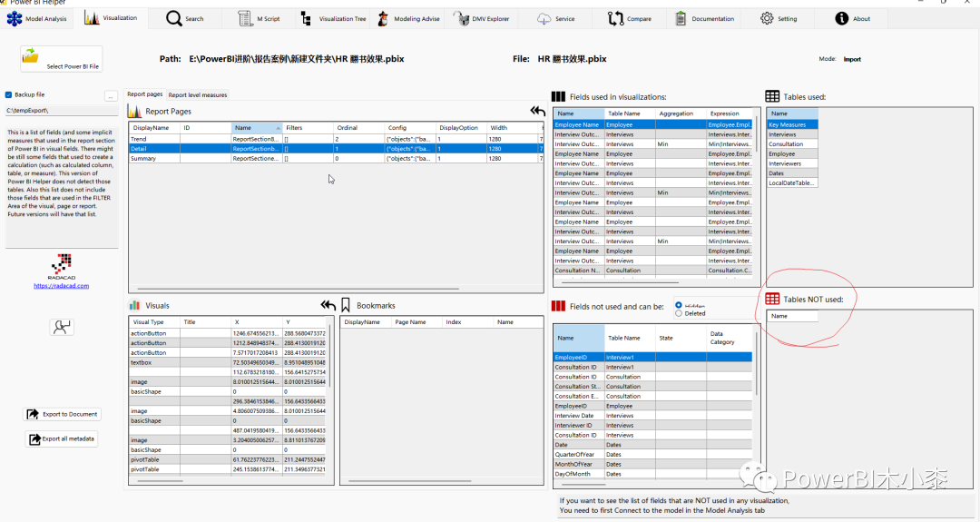Click the red Tables NOT used icon
This screenshot has width=980, height=522.
tap(772, 299)
